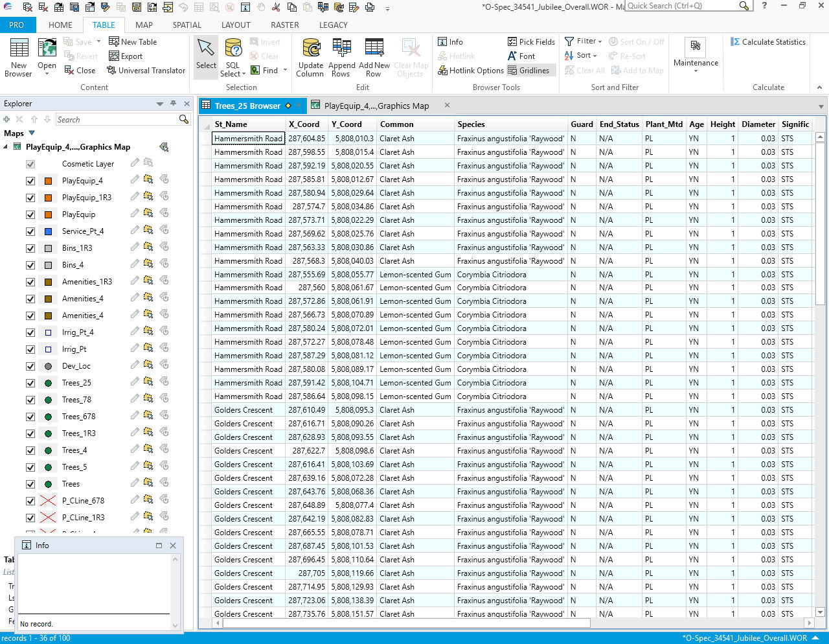Click the green circle swatch for Trees_678
The height and width of the screenshot is (644, 829).
tap(48, 417)
